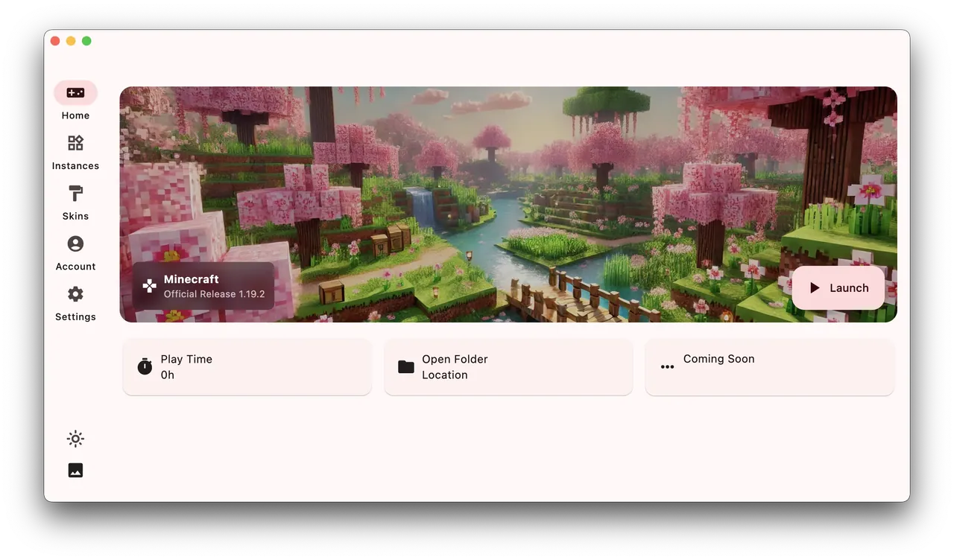Select the Account profile icon
Image resolution: width=954 pixels, height=560 pixels.
pyautogui.click(x=75, y=244)
